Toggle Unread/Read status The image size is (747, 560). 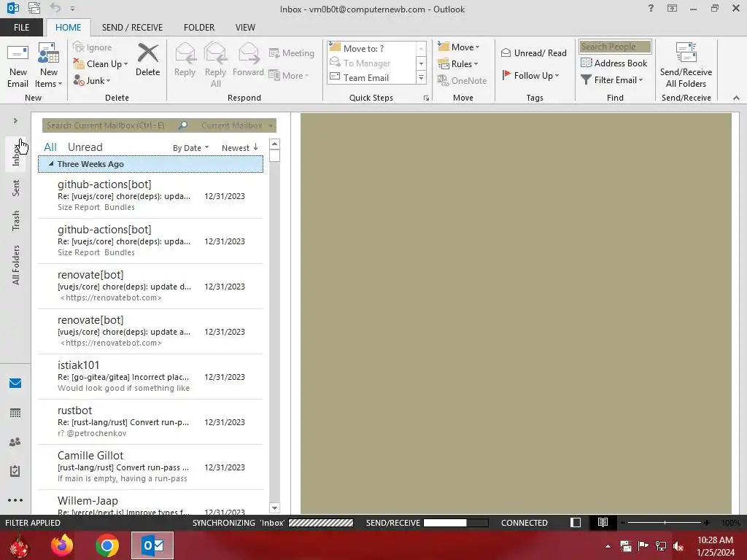pos(533,52)
